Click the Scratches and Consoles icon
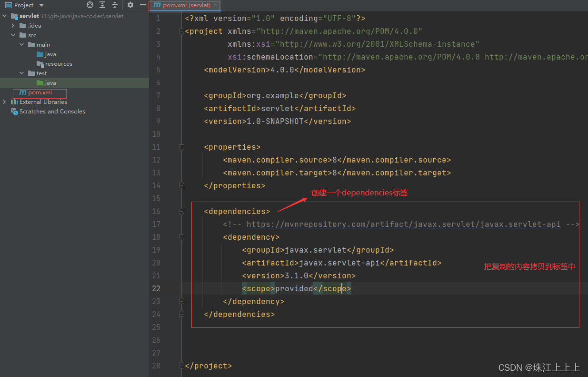588x377 pixels. coord(14,112)
